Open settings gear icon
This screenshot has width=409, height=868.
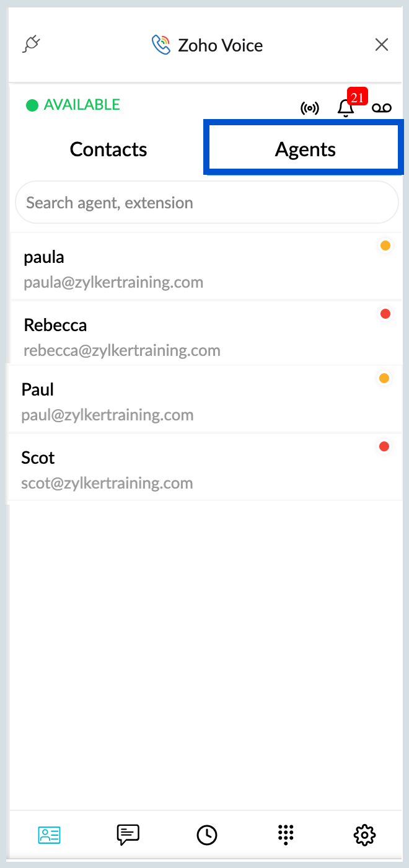pyautogui.click(x=364, y=835)
